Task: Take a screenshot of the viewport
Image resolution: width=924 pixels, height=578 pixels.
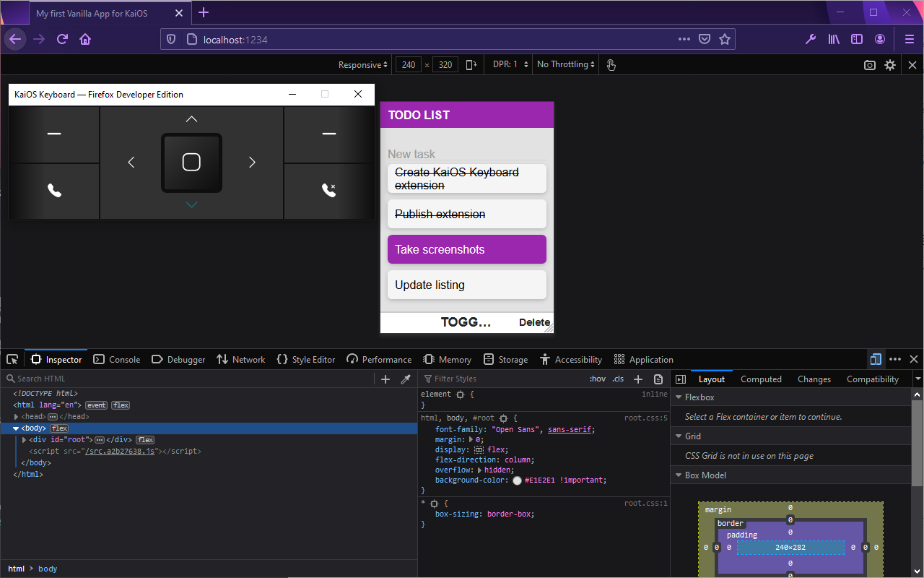Action: tap(870, 64)
